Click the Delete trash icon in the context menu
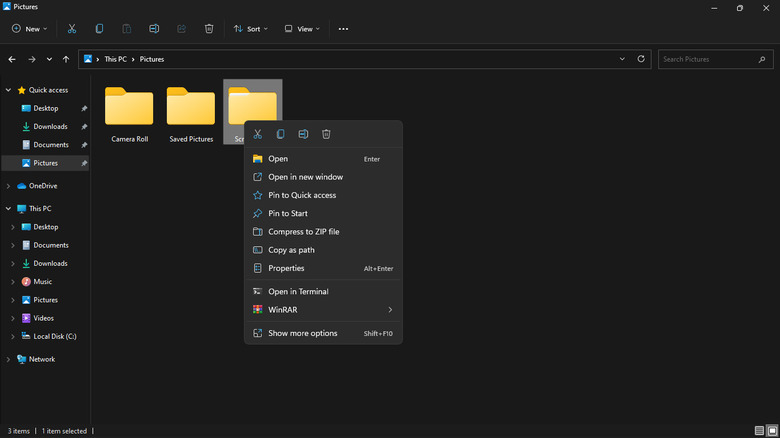Image resolution: width=780 pixels, height=438 pixels. [326, 134]
